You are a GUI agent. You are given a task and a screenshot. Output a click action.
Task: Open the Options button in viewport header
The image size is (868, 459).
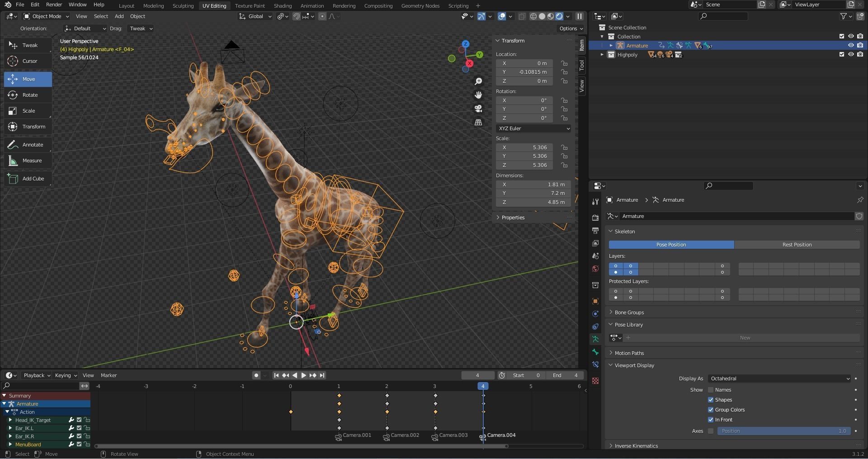click(x=571, y=28)
